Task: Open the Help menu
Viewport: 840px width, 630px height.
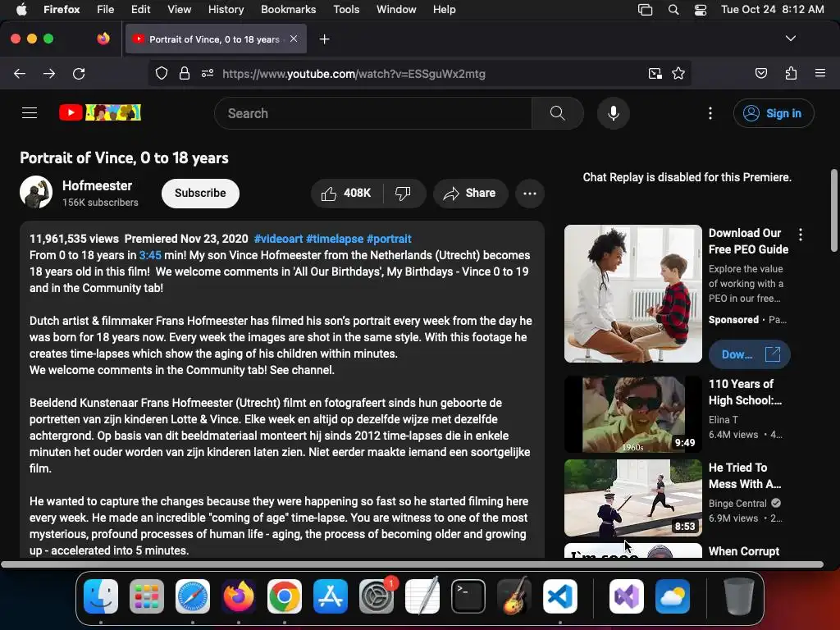Action: pos(444,10)
